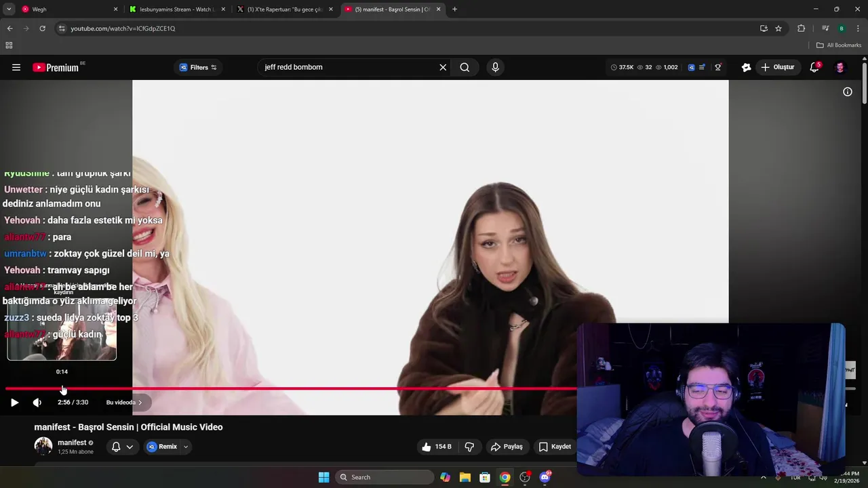Open the YouTube account avatar menu
Screen dimensions: 868x488
[x=840, y=67]
